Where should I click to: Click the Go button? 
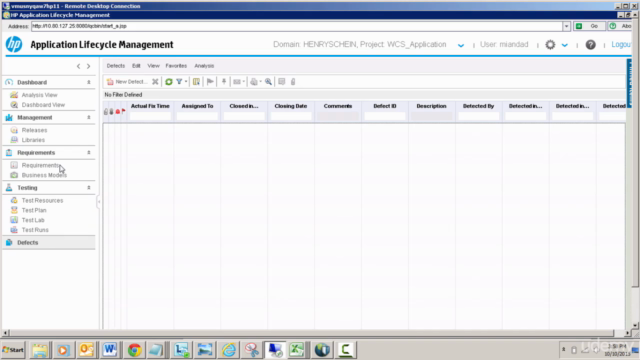(589, 26)
